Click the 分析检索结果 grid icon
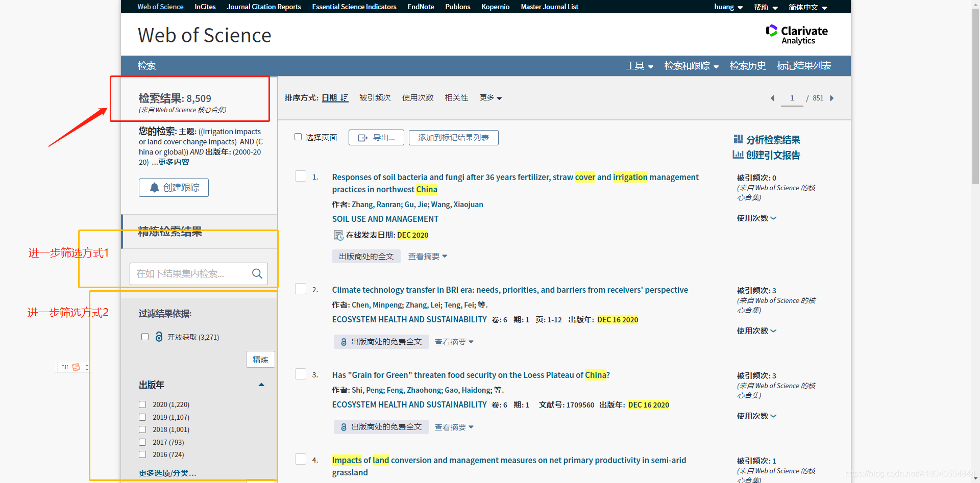Screen dimensions: 980x483 [738, 139]
